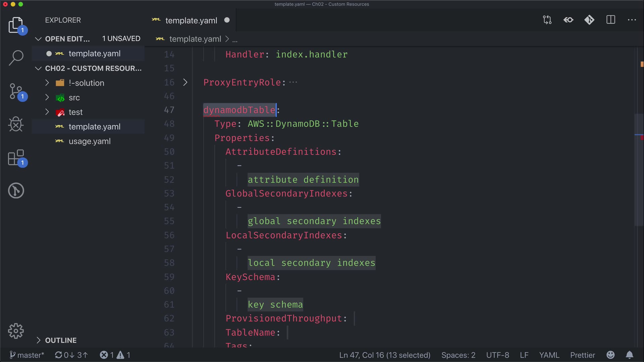Click the master branch indicator
This screenshot has width=644, height=362.
(x=27, y=355)
